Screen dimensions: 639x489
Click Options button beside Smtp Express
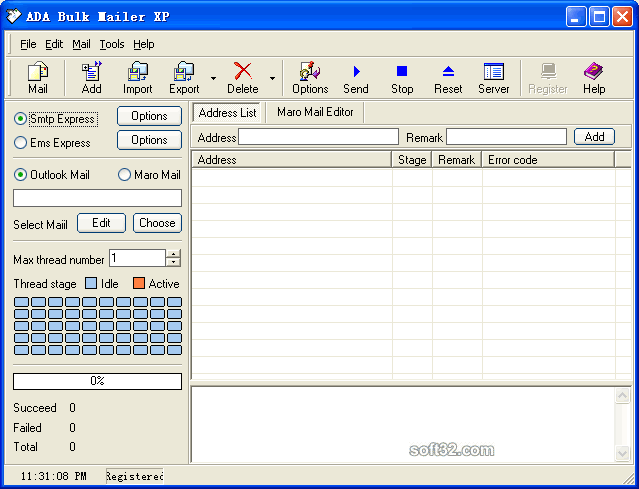(149, 116)
